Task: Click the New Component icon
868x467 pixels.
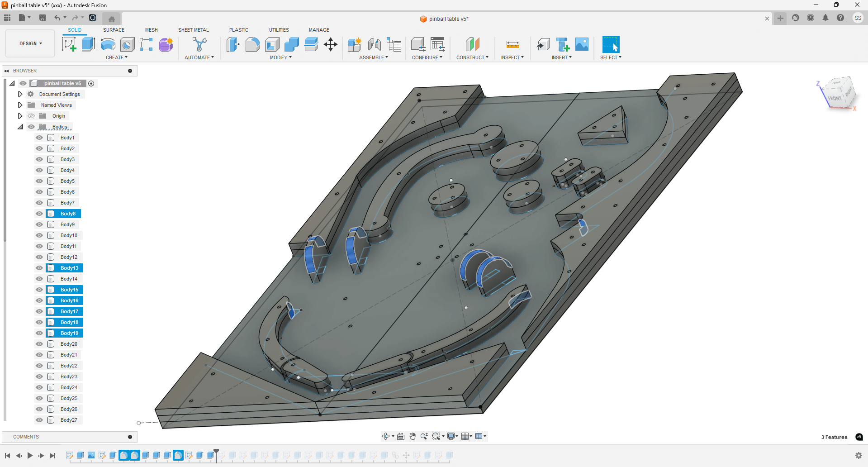Action: [x=355, y=44]
